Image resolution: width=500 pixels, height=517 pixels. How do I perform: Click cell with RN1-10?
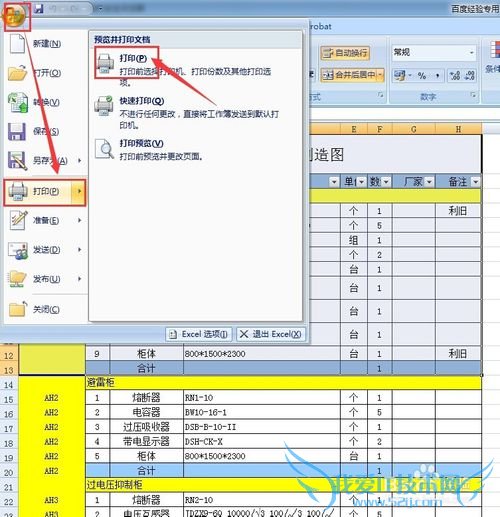tap(262, 397)
